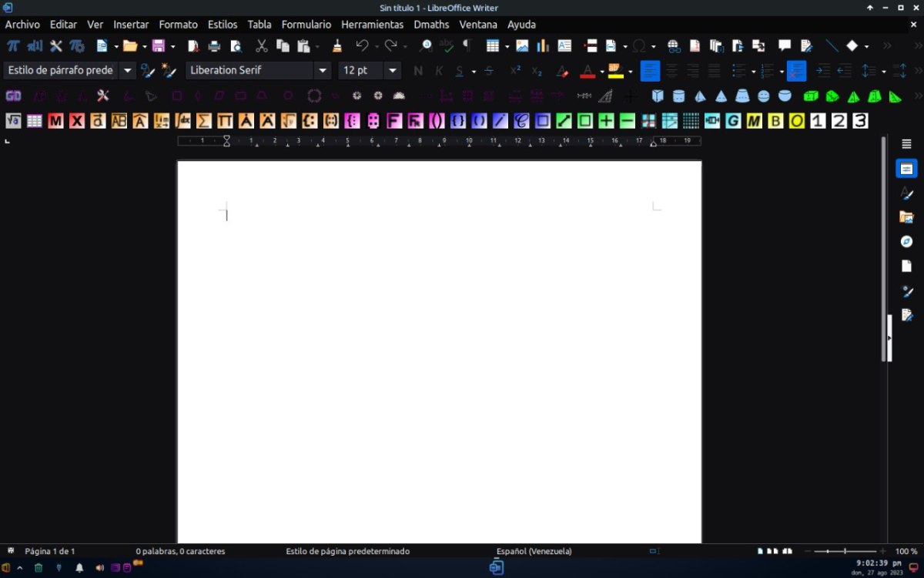Click the Español (Venezuela) language status field

[534, 551]
